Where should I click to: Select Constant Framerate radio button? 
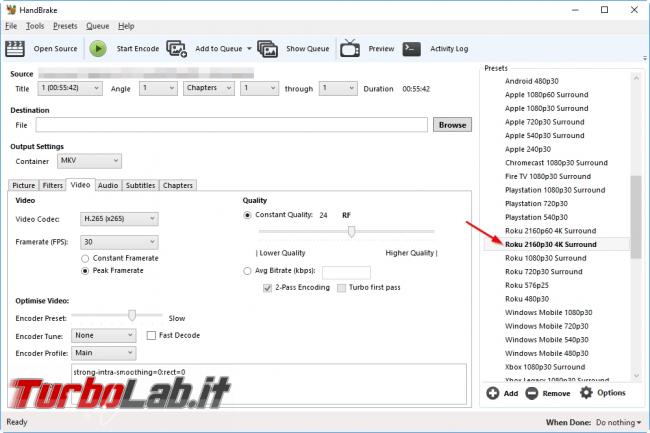[x=85, y=259]
